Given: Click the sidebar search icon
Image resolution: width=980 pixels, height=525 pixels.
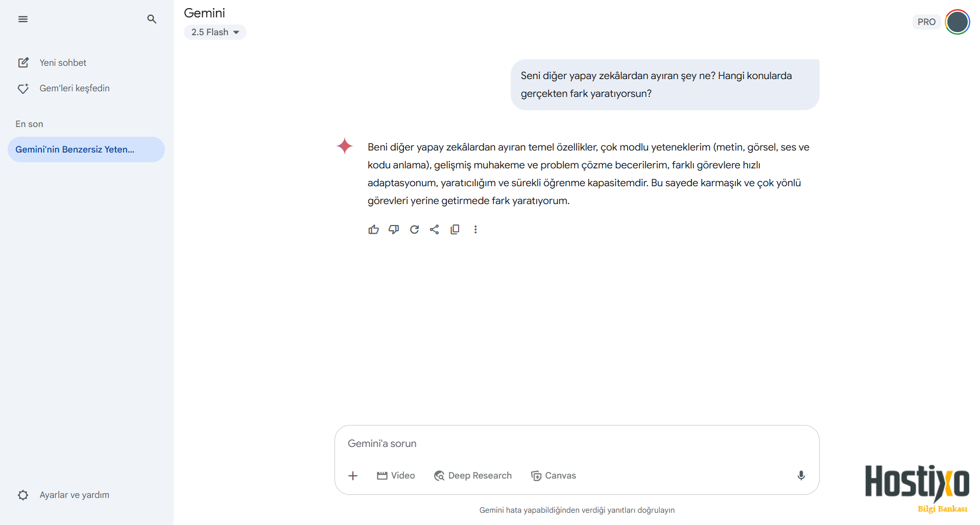Looking at the screenshot, I should (x=152, y=19).
